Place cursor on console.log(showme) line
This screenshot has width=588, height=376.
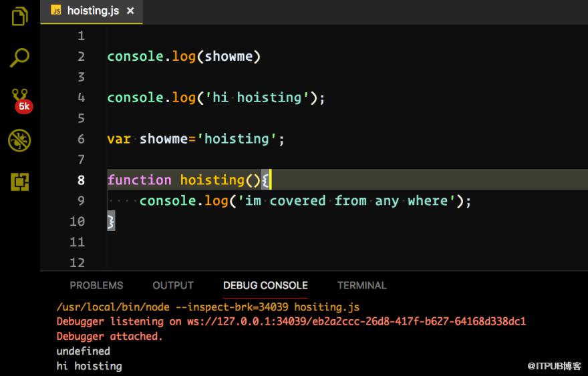point(184,57)
